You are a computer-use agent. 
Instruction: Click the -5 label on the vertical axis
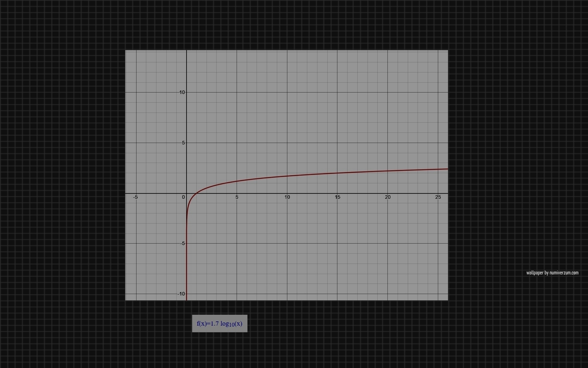point(182,244)
